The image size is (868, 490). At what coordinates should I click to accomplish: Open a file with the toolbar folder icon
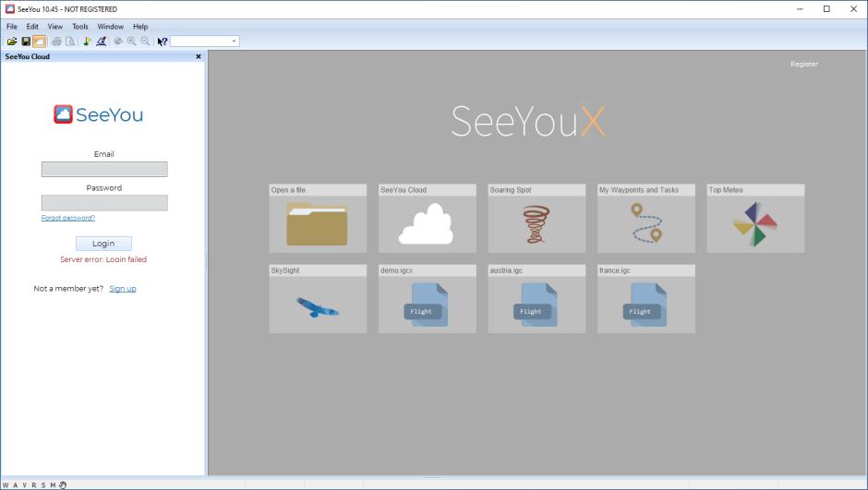(x=12, y=42)
